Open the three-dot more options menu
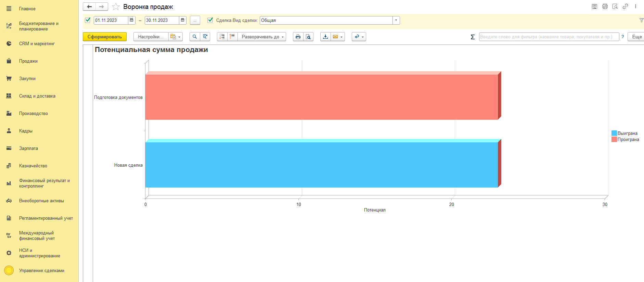 pos(635,7)
